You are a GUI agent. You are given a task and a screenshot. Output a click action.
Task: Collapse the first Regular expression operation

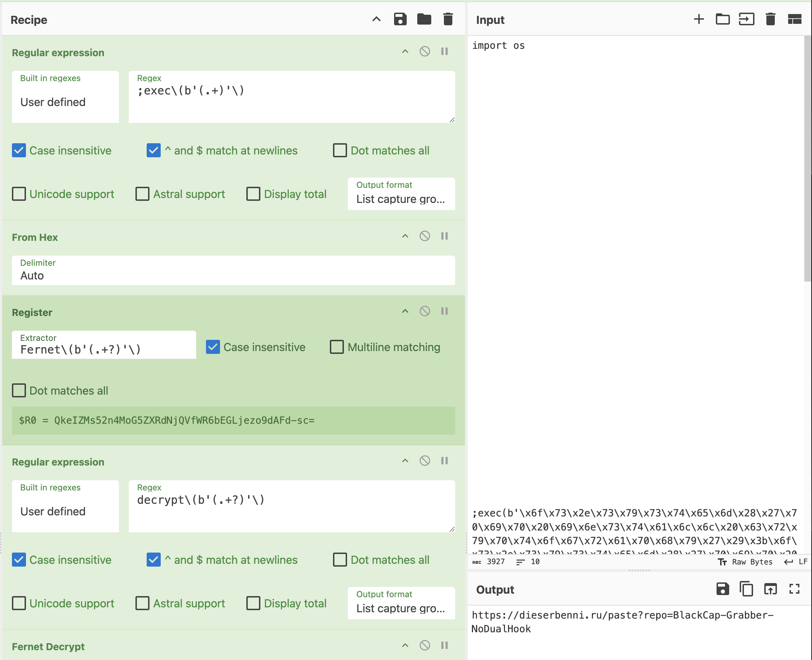click(405, 51)
